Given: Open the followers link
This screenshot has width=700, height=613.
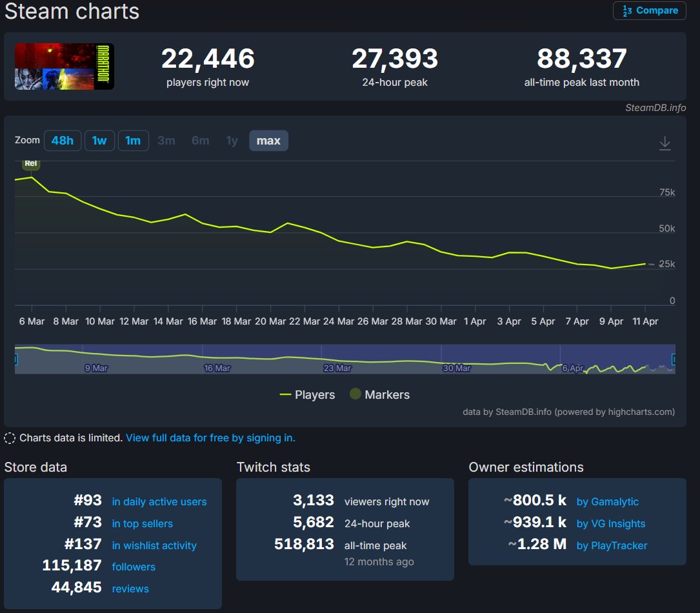Looking at the screenshot, I should tap(134, 567).
